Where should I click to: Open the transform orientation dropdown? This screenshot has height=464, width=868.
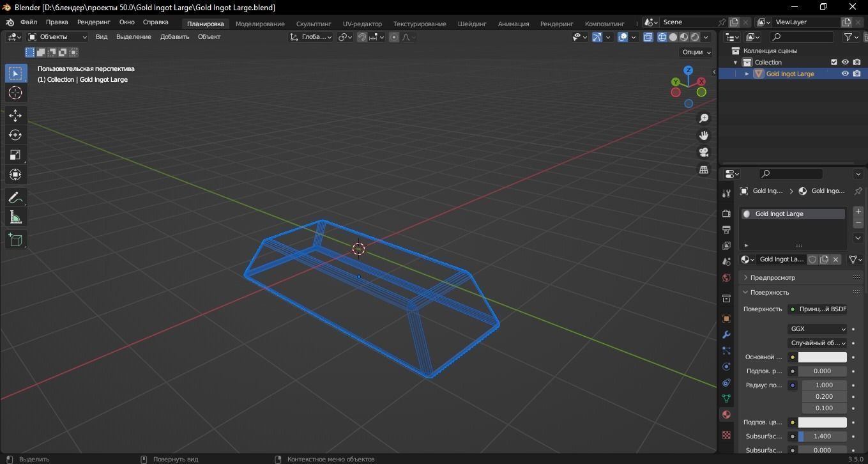click(x=311, y=37)
